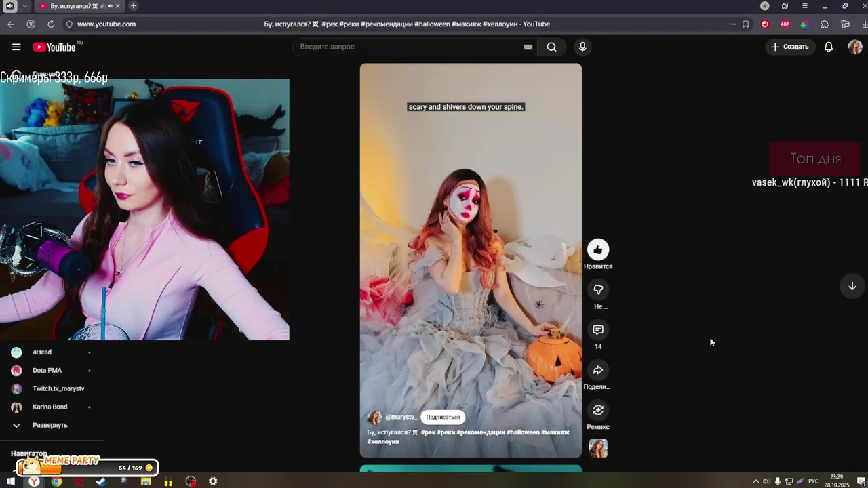Open the sound thumbnail below Remix
Image resolution: width=868 pixels, height=488 pixels.
pyautogui.click(x=598, y=448)
